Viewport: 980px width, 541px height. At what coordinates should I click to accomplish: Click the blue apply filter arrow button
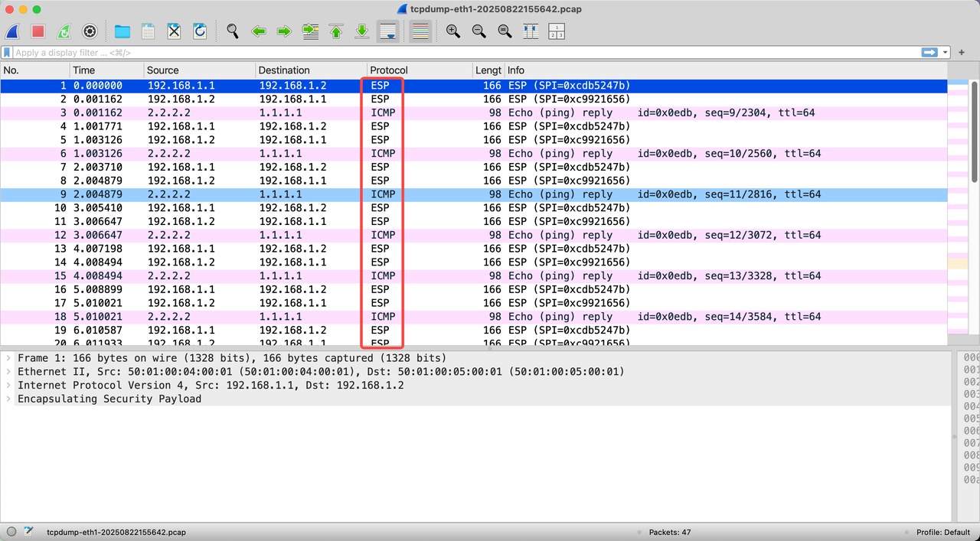pyautogui.click(x=929, y=53)
